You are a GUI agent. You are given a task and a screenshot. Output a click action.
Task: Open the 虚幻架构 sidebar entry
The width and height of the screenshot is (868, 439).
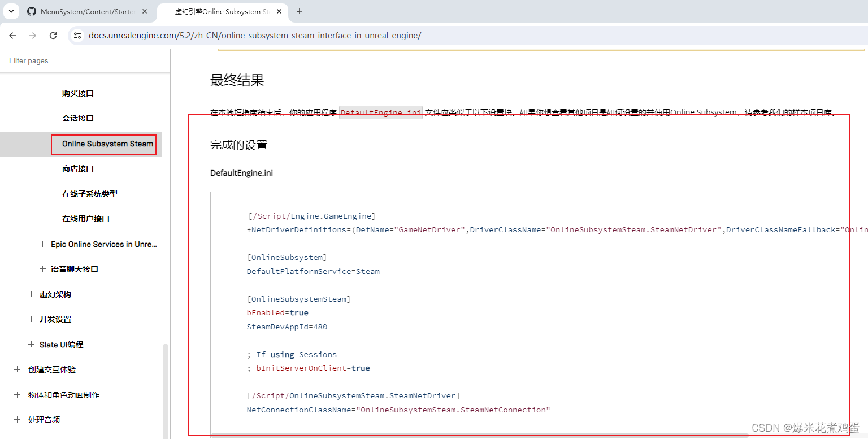point(55,294)
